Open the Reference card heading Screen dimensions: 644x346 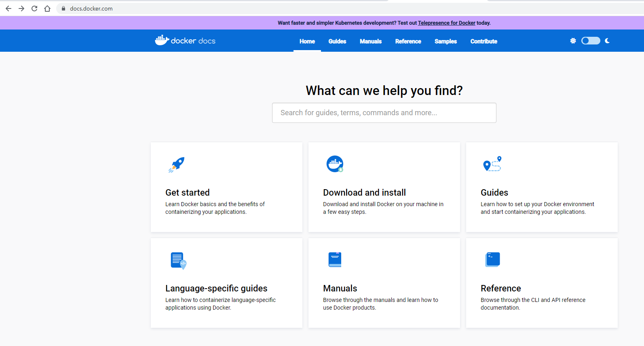(501, 288)
